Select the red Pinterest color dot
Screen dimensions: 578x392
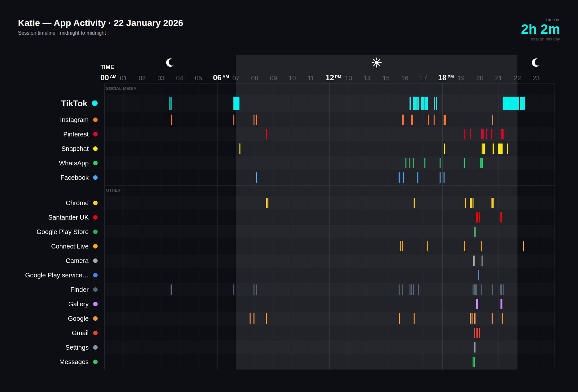coord(95,134)
